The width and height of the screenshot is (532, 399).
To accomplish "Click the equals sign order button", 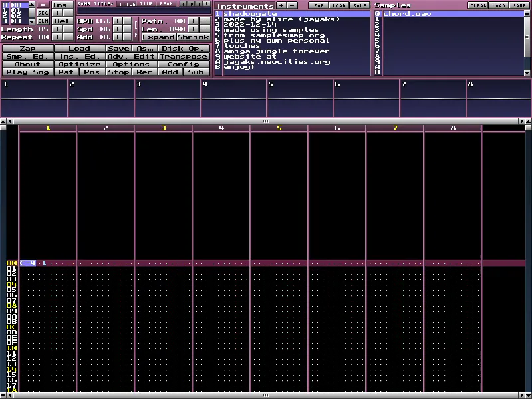I will click(x=43, y=5).
